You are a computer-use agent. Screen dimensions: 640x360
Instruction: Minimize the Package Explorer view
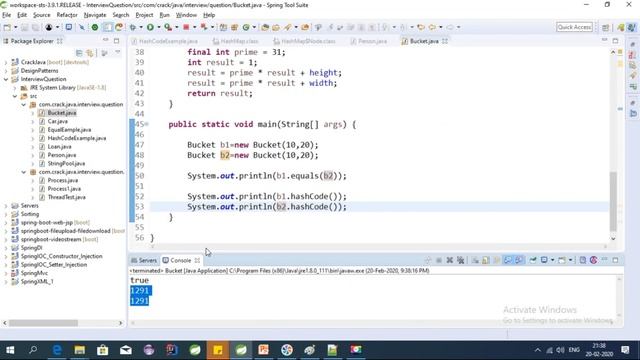point(106,41)
